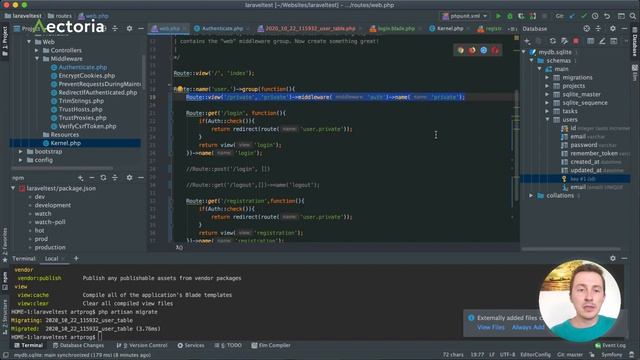Open Project panel settings gear
Screen dimensions: 640x360
click(x=129, y=29)
